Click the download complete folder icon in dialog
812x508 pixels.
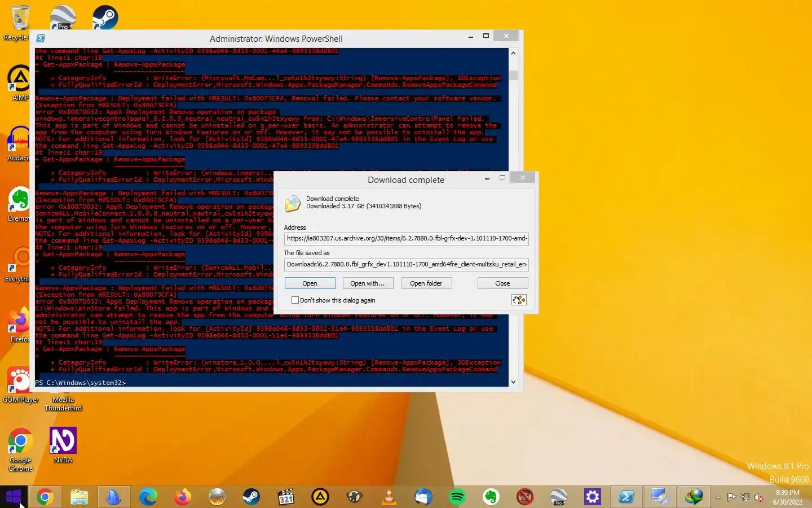pyautogui.click(x=293, y=203)
